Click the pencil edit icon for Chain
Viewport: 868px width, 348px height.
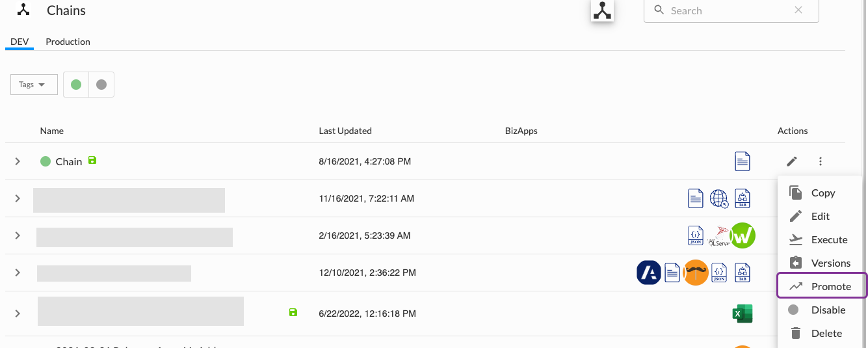coord(791,161)
